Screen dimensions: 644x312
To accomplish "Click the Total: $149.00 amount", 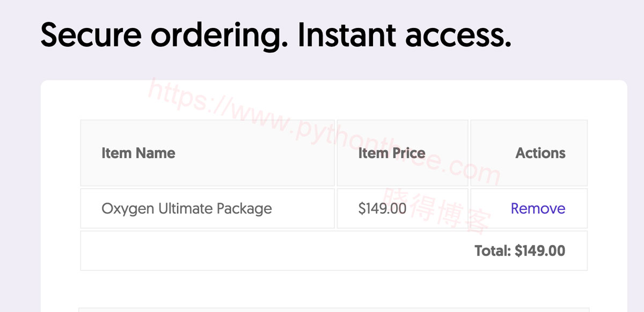I will pyautogui.click(x=519, y=251).
